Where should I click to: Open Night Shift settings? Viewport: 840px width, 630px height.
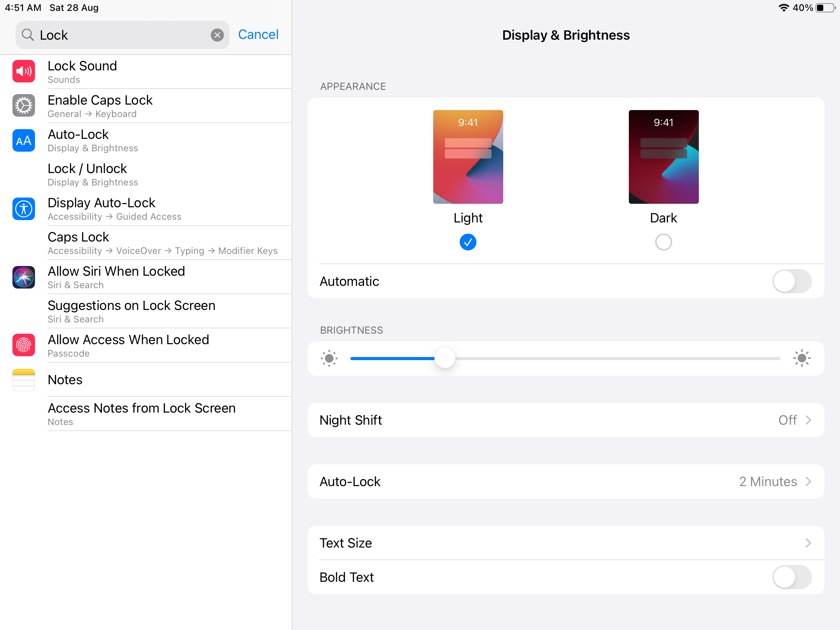566,420
